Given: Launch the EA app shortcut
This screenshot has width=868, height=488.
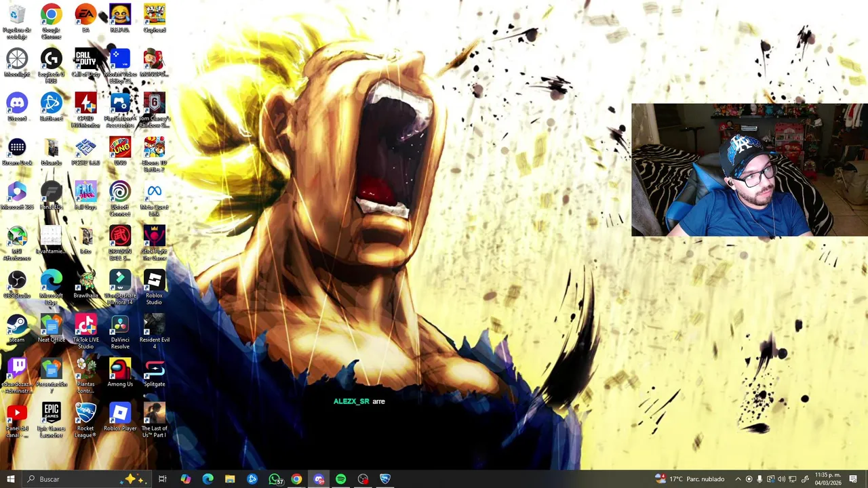Looking at the screenshot, I should pyautogui.click(x=85, y=18).
